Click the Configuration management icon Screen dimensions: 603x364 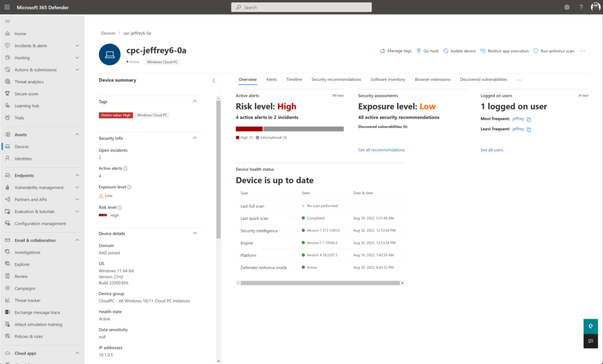tap(7, 223)
